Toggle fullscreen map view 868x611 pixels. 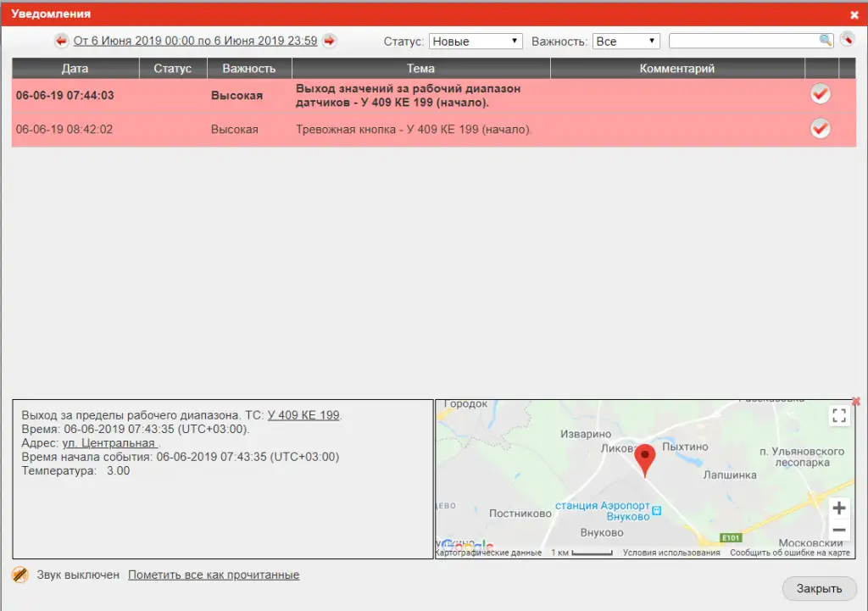click(839, 415)
